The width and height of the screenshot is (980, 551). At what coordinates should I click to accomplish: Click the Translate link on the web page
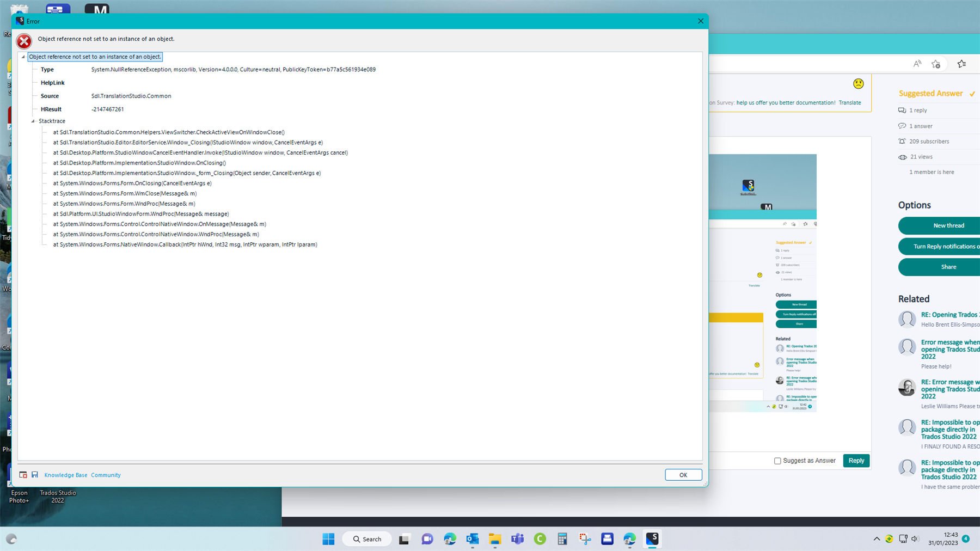[850, 102]
